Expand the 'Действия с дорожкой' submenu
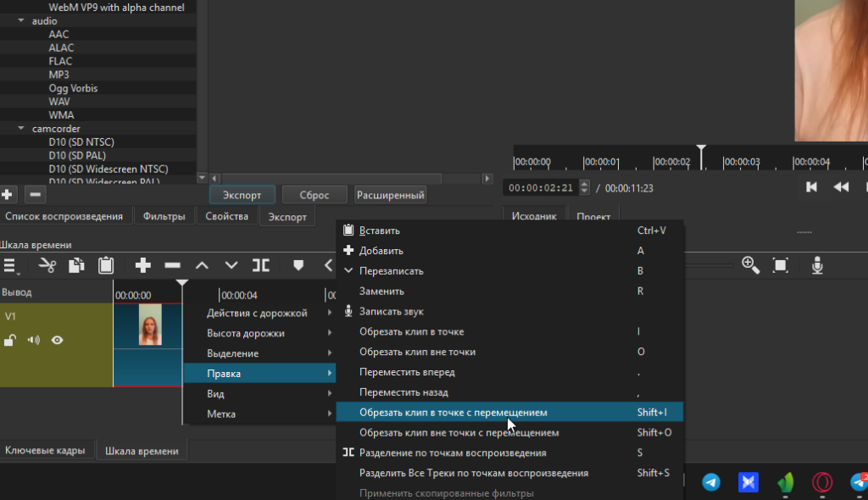The height and width of the screenshot is (500, 868). (259, 314)
